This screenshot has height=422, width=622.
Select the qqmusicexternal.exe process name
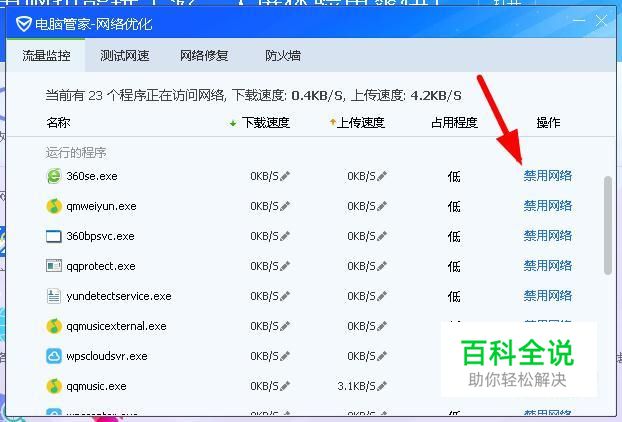116,326
